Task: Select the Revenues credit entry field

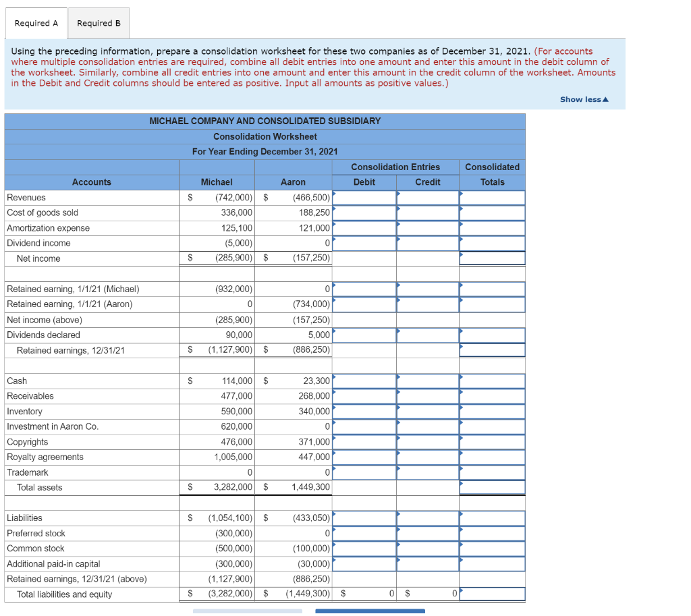Action: [427, 198]
